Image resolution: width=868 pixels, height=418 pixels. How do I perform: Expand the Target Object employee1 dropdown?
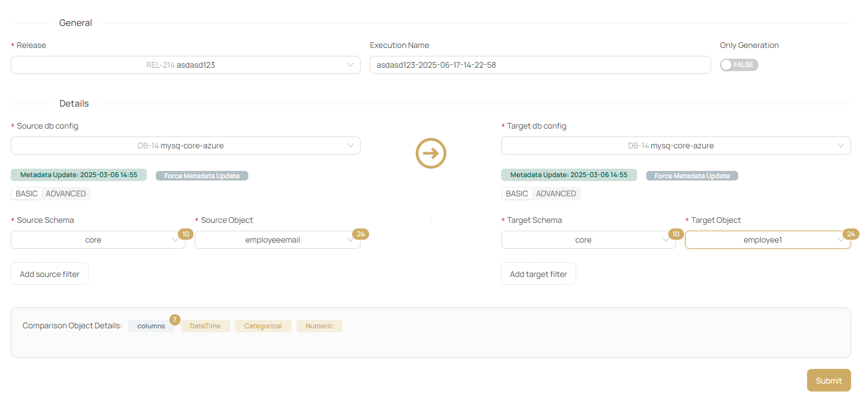point(768,239)
